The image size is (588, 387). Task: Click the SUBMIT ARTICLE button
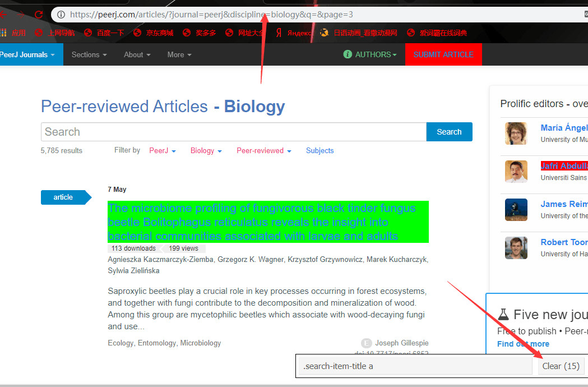coord(443,54)
